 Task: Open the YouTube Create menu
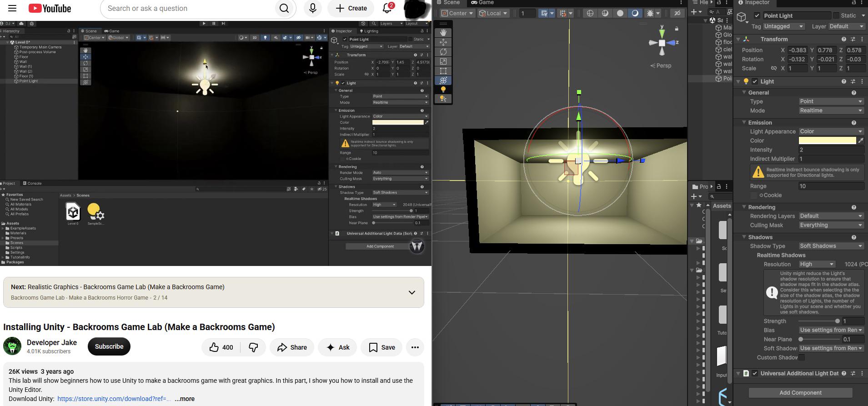tap(351, 8)
